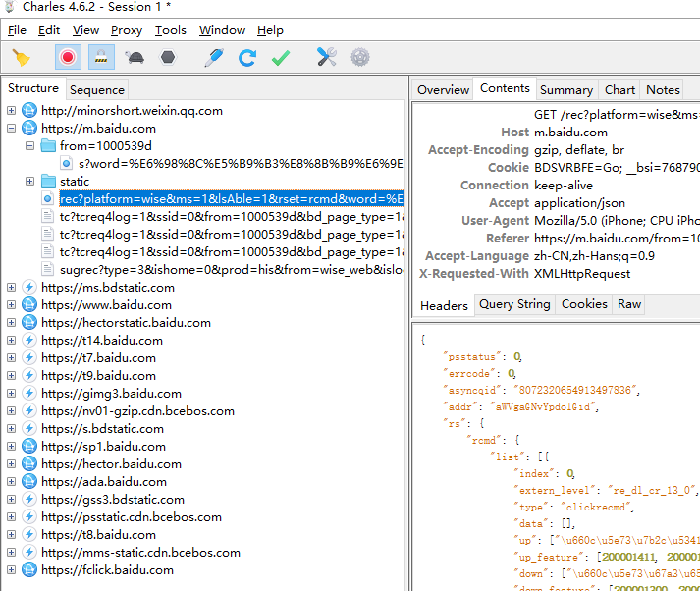Viewport: 700px width, 591px height.
Task: Toggle breakpoints hexagon icon
Action: [168, 57]
